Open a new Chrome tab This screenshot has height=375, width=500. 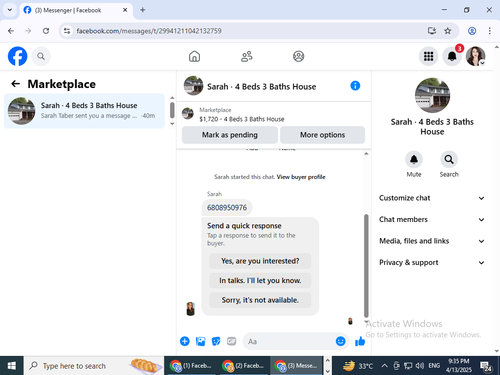click(143, 10)
